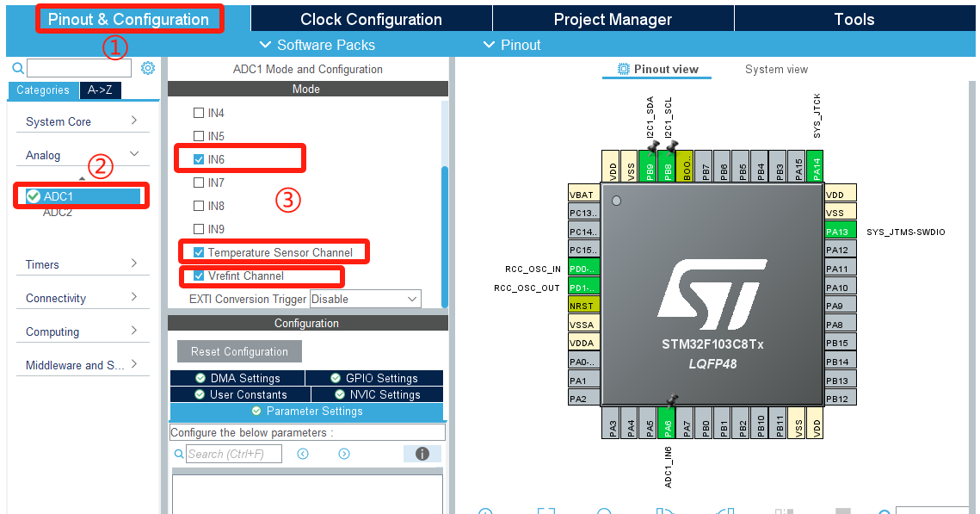This screenshot has height=514, width=980.
Task: Open the User Constants tab
Action: click(x=241, y=394)
